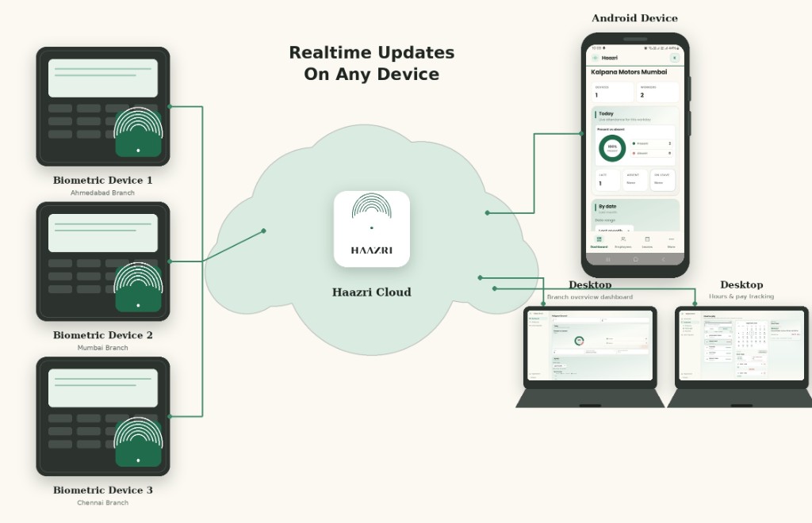This screenshot has width=812, height=523.
Task: Click the Hours & pay tracking caption
Action: coord(741,296)
